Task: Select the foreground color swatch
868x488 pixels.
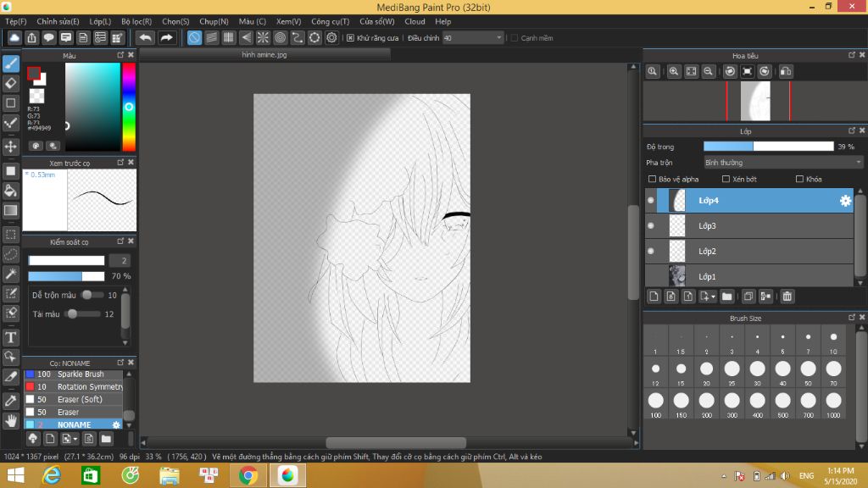Action: point(34,73)
